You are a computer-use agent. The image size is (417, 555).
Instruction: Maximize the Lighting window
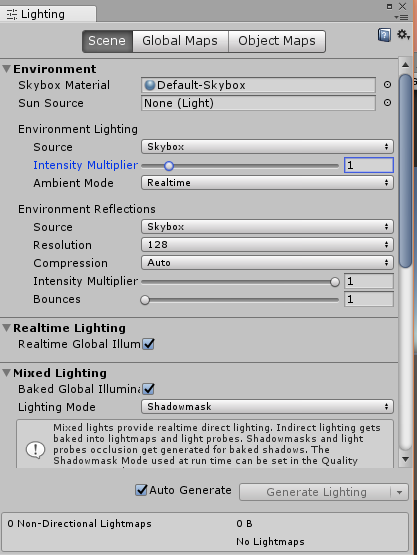click(390, 6)
